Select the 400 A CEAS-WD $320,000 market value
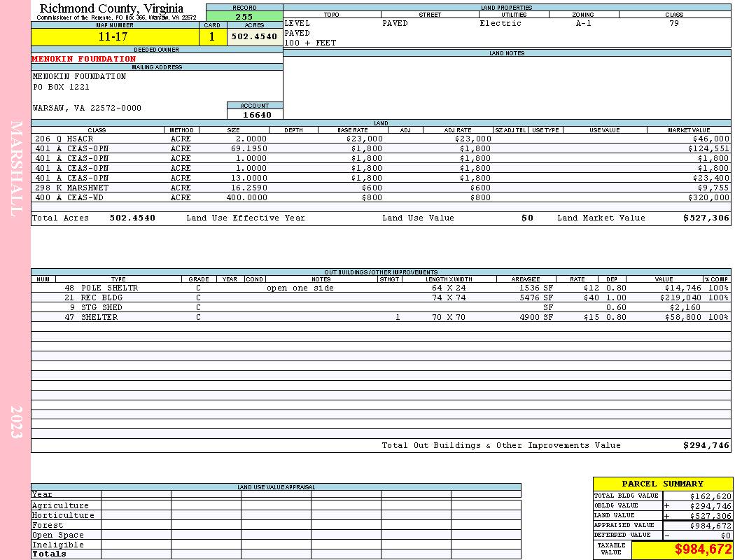Image resolution: width=735 pixels, height=560 pixels. click(x=708, y=198)
